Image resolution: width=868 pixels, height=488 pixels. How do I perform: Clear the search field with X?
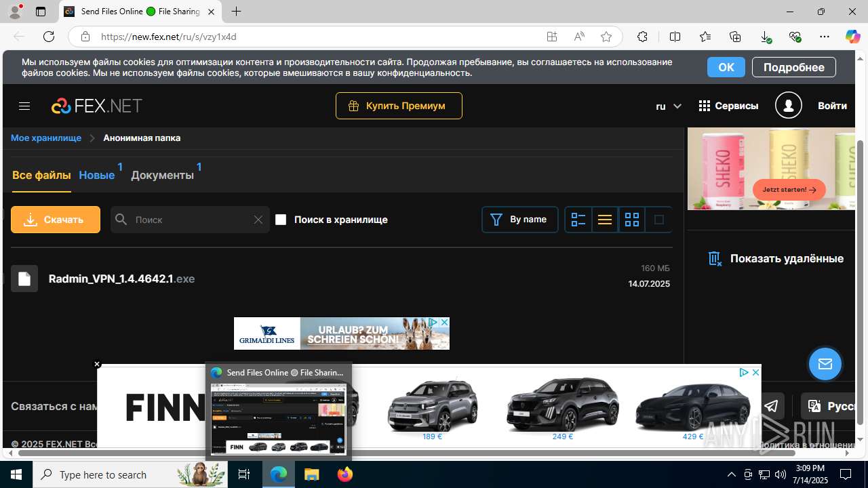coord(258,220)
